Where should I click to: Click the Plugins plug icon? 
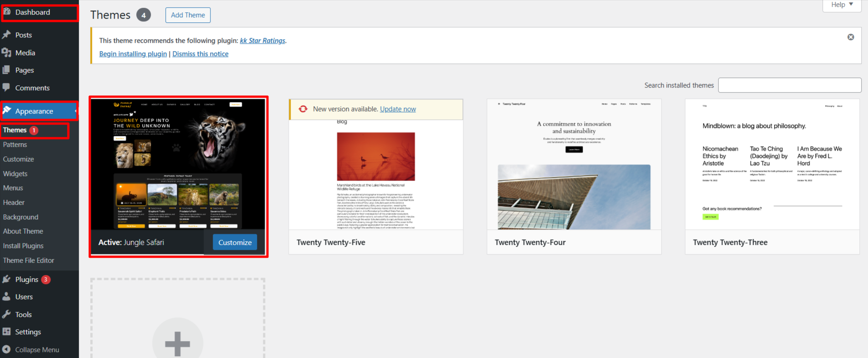tap(6, 279)
